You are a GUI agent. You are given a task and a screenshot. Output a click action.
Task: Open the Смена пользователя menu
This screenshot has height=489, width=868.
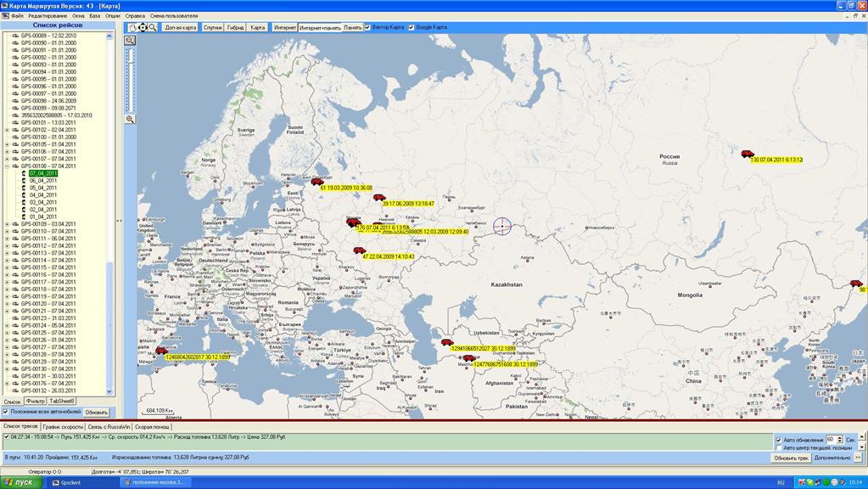174,16
